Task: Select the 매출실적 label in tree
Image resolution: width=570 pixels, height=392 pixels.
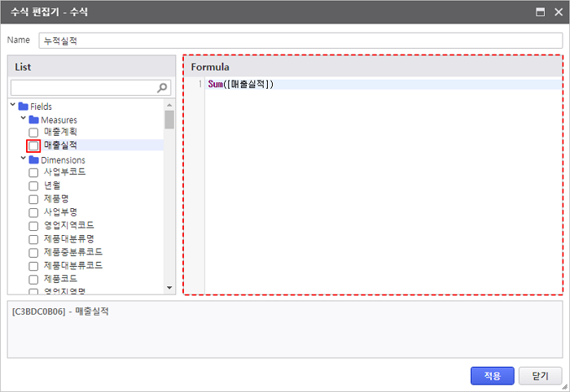Action: tap(60, 146)
